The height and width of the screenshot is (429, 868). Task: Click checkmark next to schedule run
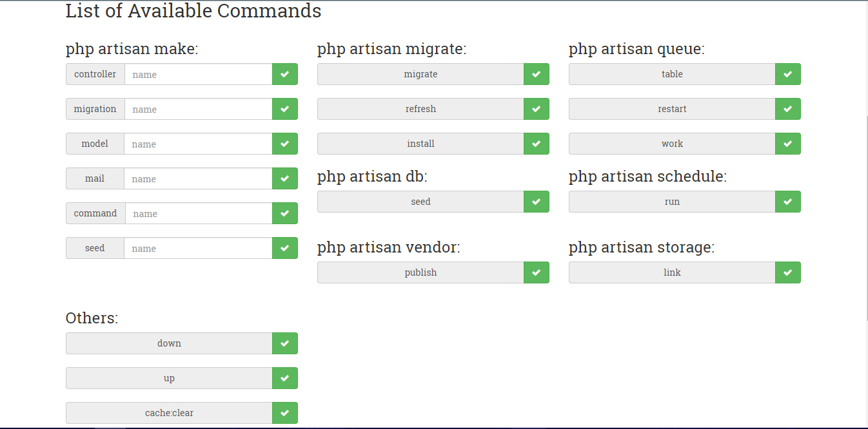[787, 202]
